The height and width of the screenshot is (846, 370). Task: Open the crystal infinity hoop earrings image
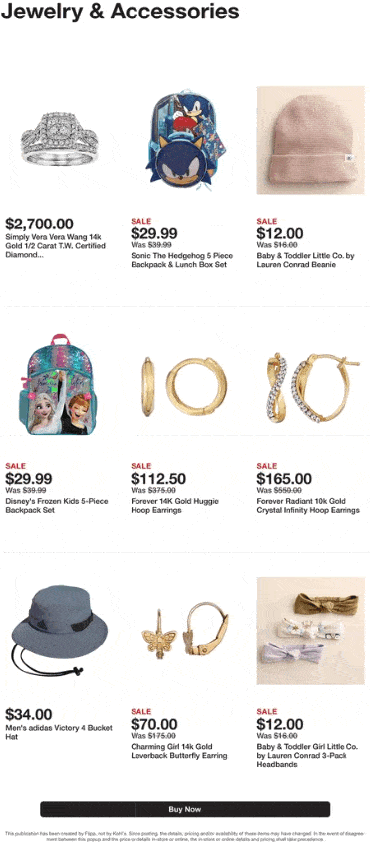[310, 385]
